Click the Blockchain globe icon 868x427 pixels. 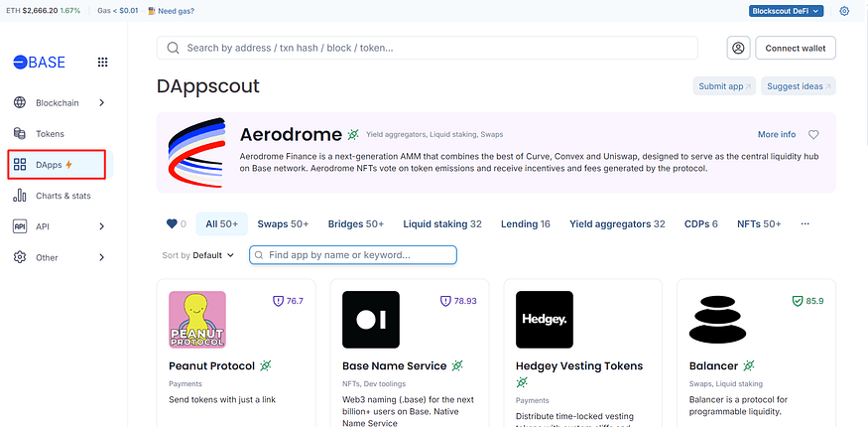coord(20,102)
